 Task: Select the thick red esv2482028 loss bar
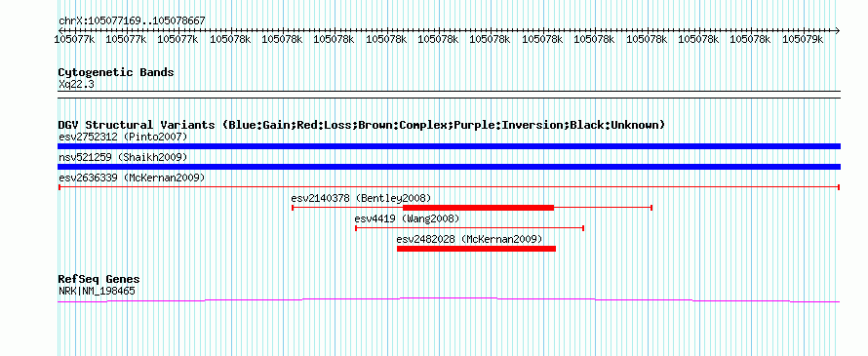[x=476, y=249]
